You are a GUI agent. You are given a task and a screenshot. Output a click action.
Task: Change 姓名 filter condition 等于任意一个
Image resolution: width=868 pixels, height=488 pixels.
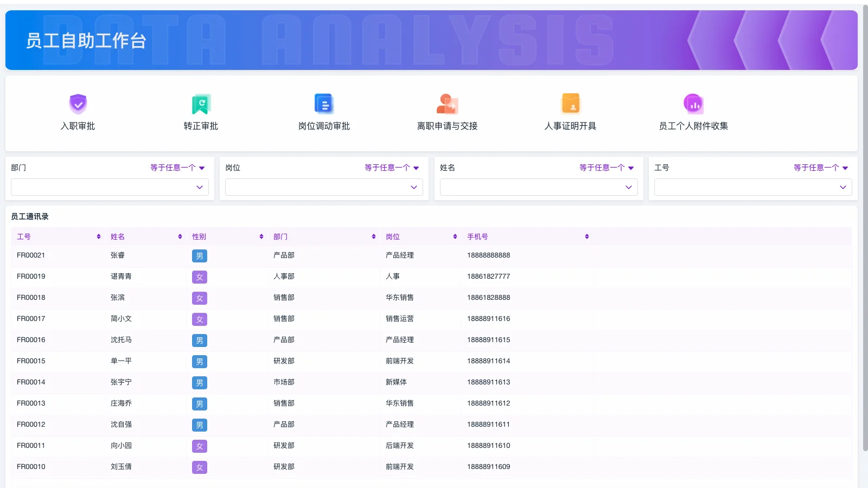pos(606,168)
